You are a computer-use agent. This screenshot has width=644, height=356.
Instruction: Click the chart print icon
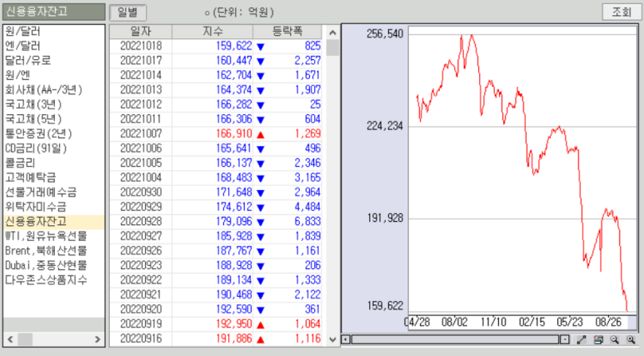pyautogui.click(x=598, y=340)
